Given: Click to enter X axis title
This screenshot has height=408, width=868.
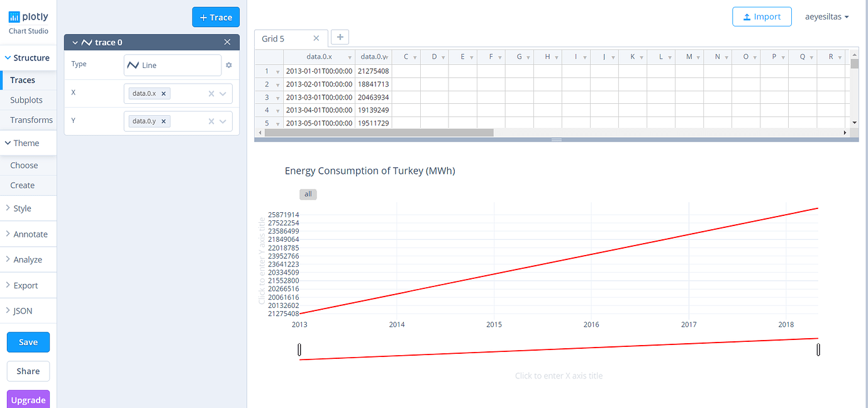Looking at the screenshot, I should [x=559, y=376].
